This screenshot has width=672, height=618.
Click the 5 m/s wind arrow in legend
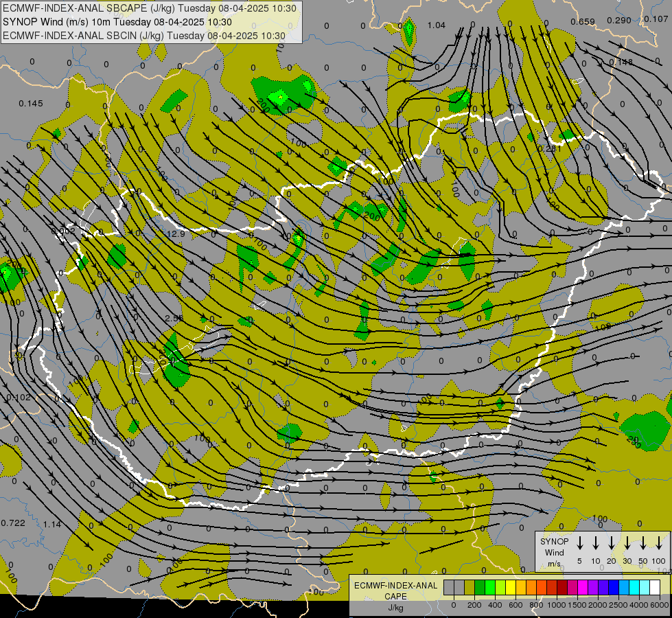(x=579, y=543)
